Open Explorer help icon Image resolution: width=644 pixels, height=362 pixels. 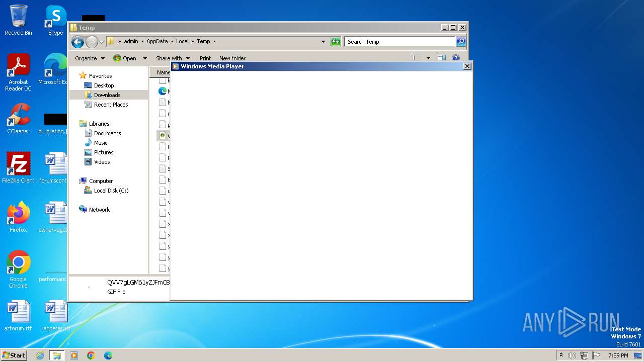click(x=456, y=58)
